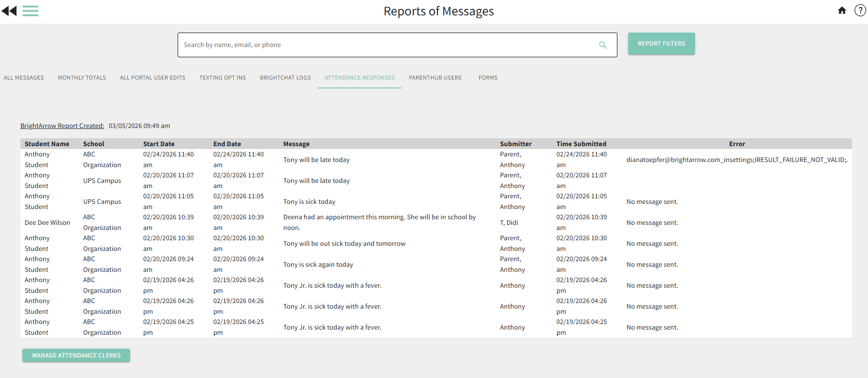This screenshot has height=378, width=868.
Task: Click the report created timestamp 03/05/2026 09:49 am
Action: pyautogui.click(x=139, y=126)
